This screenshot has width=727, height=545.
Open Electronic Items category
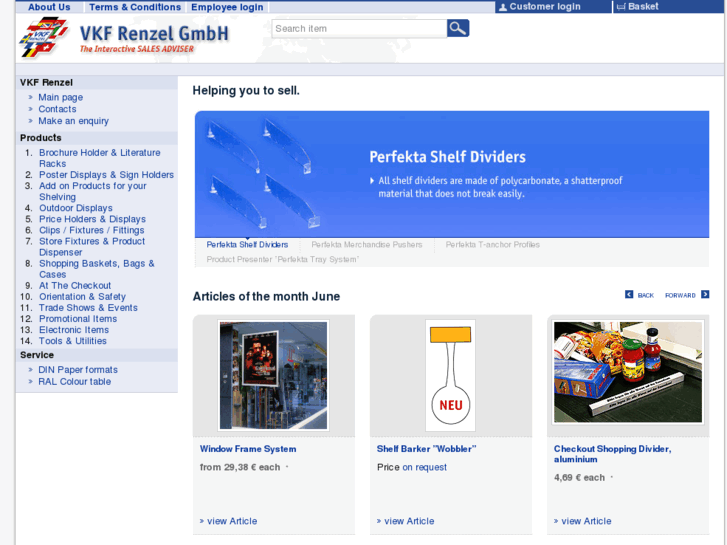tap(74, 330)
